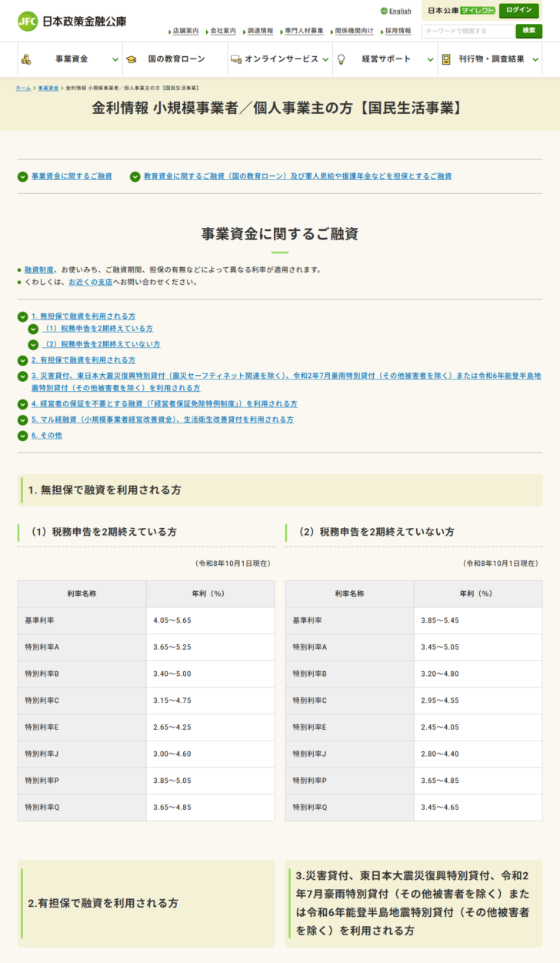
Task: Click the ホーム breadcrumb link
Action: (23, 89)
